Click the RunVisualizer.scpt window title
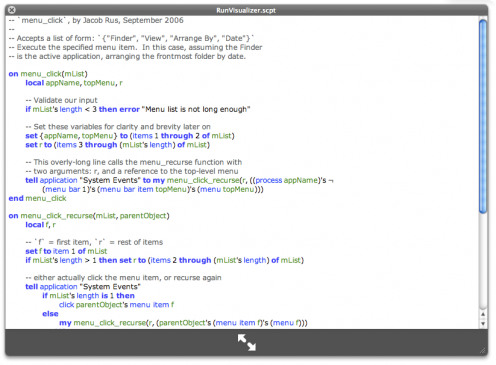496x365 pixels. [246, 10]
